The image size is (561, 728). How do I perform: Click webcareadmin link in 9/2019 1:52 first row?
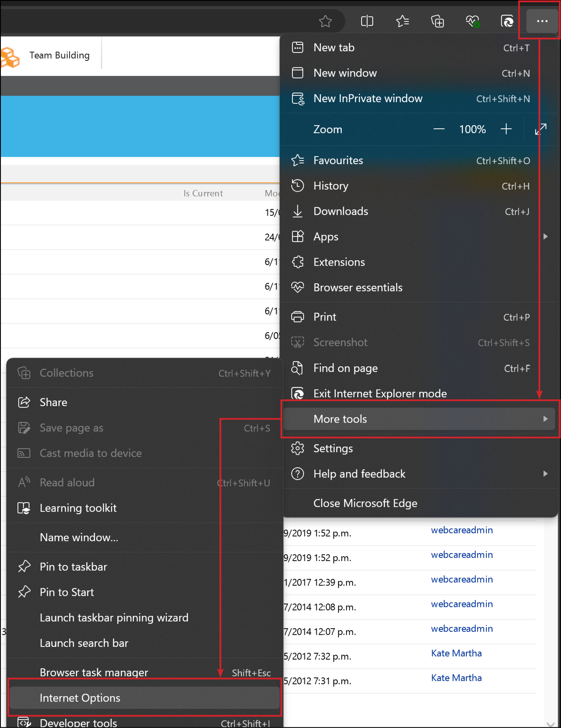tap(462, 530)
